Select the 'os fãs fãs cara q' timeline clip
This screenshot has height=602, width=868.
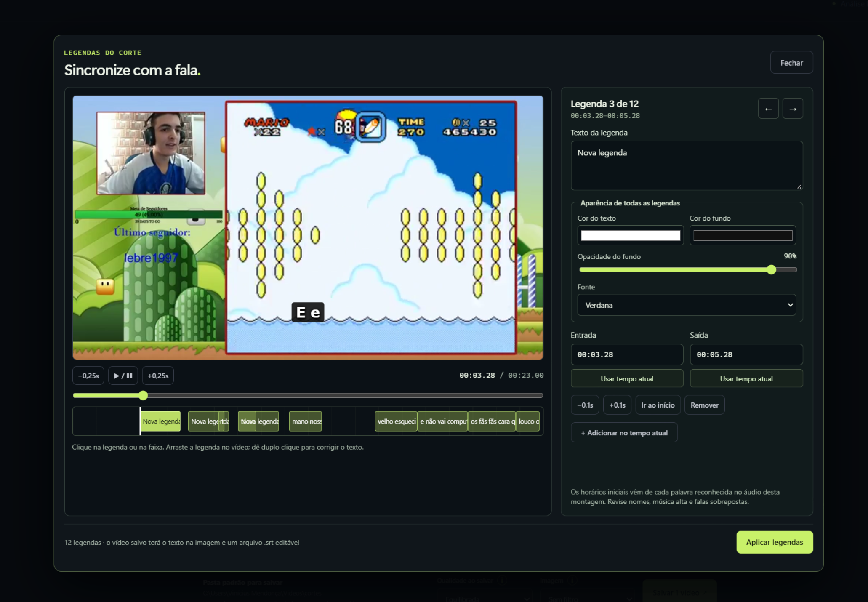point(492,421)
